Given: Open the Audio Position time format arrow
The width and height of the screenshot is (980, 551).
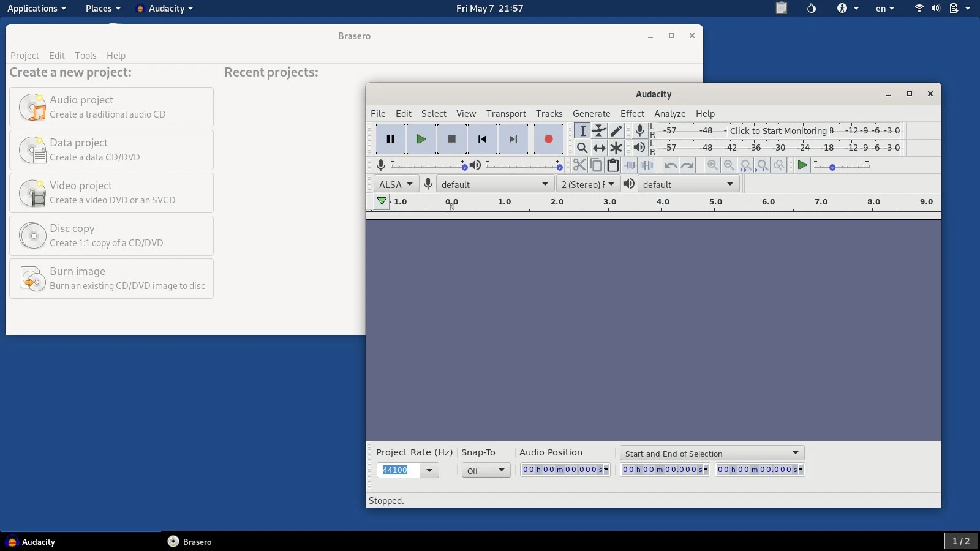Looking at the screenshot, I should click(x=606, y=470).
